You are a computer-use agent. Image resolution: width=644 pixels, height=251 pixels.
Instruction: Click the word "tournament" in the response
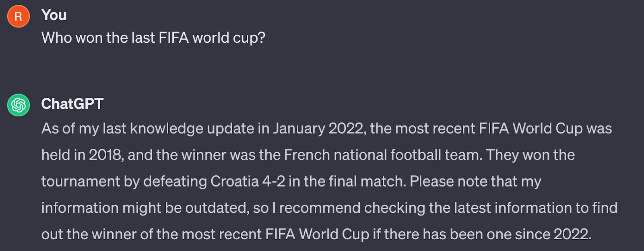(80, 182)
